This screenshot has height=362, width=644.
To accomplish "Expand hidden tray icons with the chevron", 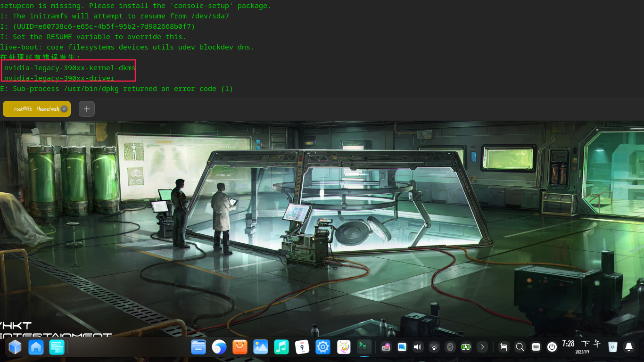I will click(x=482, y=347).
